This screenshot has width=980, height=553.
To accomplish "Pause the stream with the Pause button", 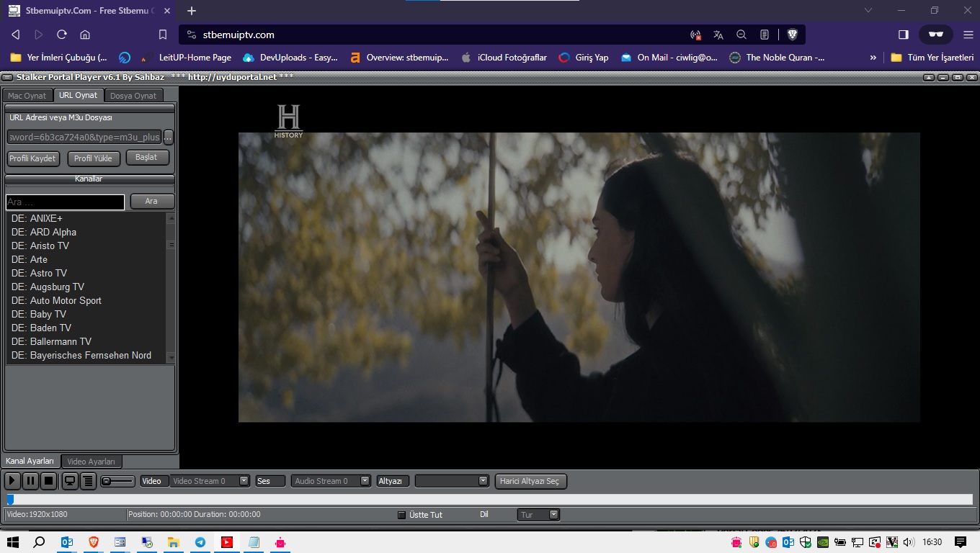I will tap(30, 480).
